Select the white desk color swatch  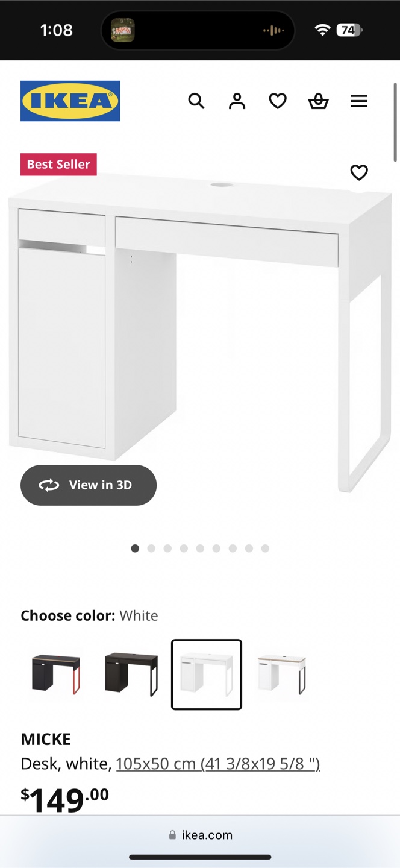point(207,675)
